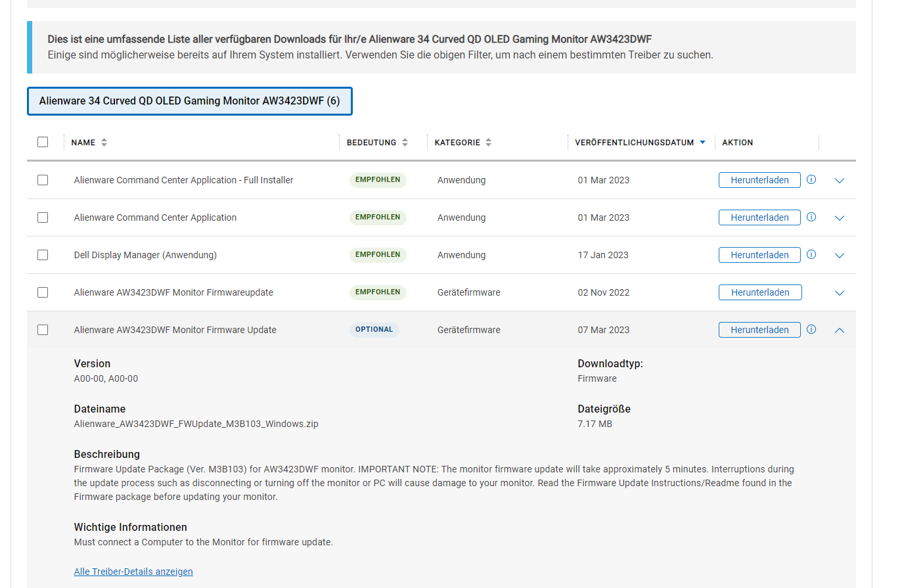
Task: Open info icon for Alienware Command Center Full Installer
Action: coord(811,179)
